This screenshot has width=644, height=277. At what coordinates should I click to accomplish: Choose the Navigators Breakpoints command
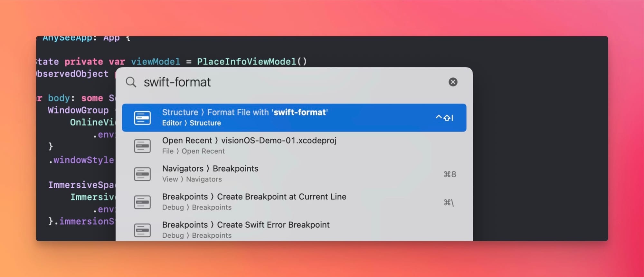[210, 169]
